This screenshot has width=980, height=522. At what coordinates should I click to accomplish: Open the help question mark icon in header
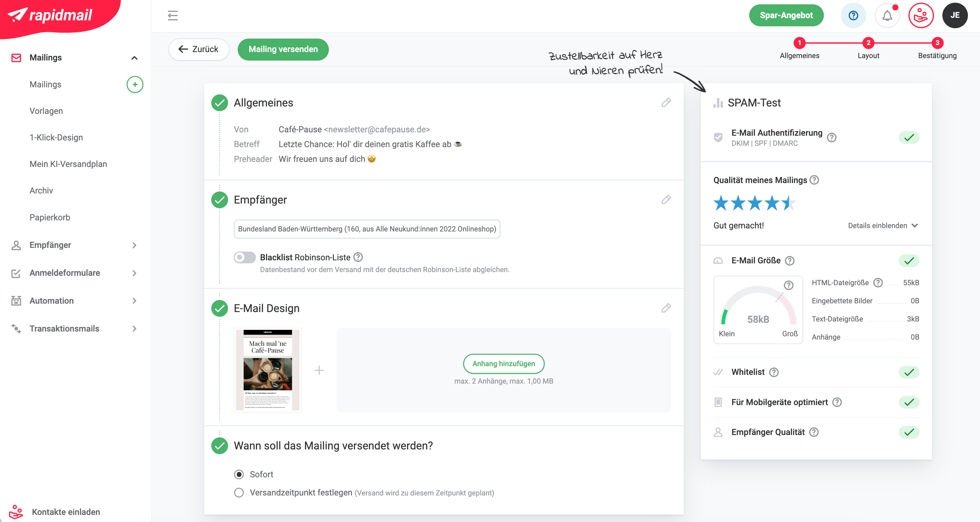tap(853, 15)
